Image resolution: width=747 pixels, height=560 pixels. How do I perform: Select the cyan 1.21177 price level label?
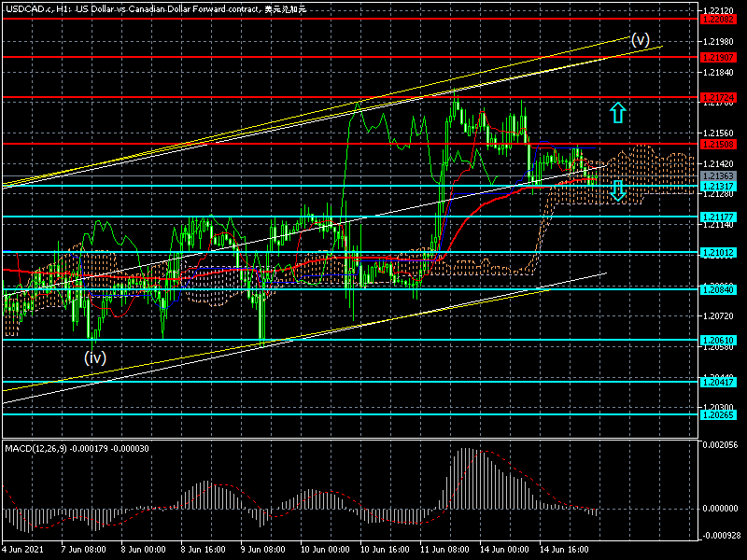[718, 217]
